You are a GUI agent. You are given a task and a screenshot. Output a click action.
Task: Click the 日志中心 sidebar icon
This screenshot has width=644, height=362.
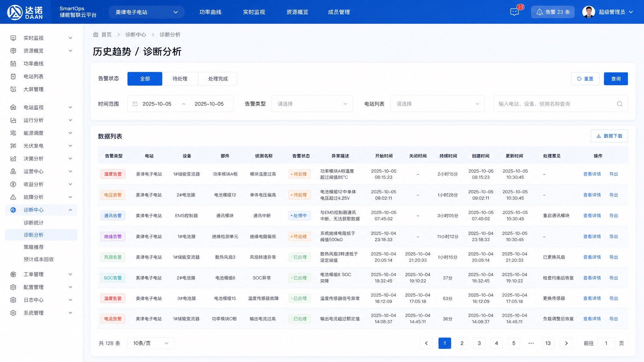tap(13, 300)
